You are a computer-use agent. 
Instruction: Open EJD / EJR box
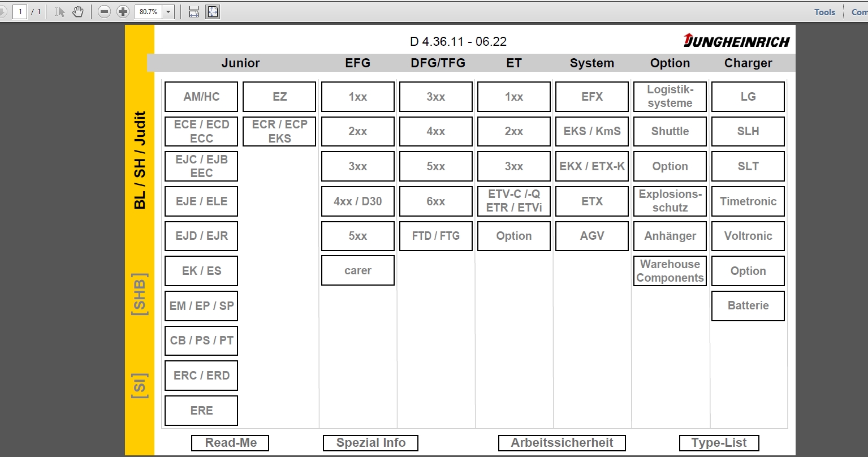point(201,236)
